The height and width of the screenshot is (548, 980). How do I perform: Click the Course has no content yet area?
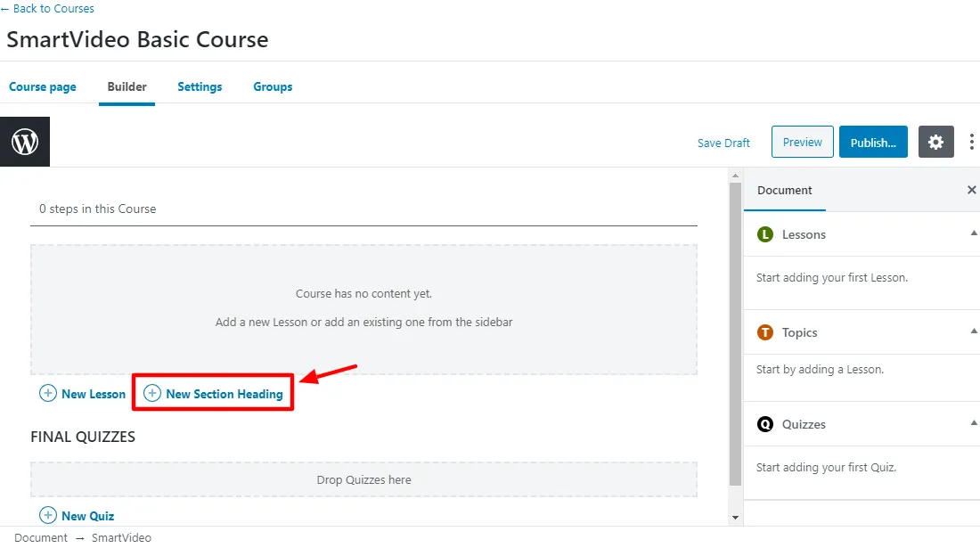click(363, 308)
